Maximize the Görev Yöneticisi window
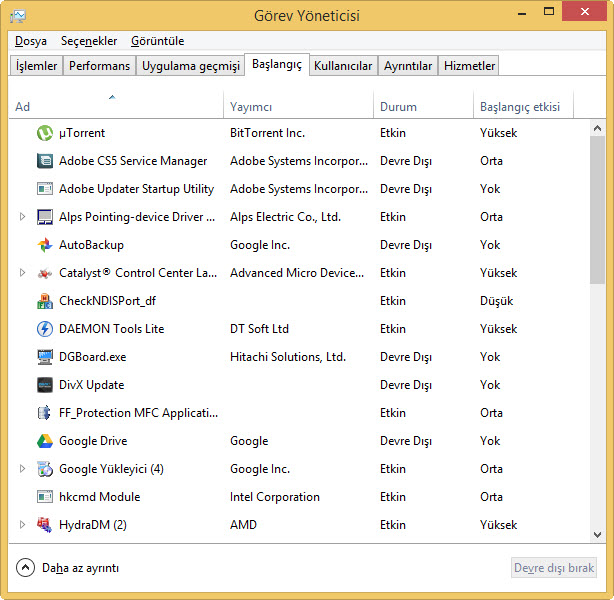This screenshot has height=600, width=614. tap(549, 12)
